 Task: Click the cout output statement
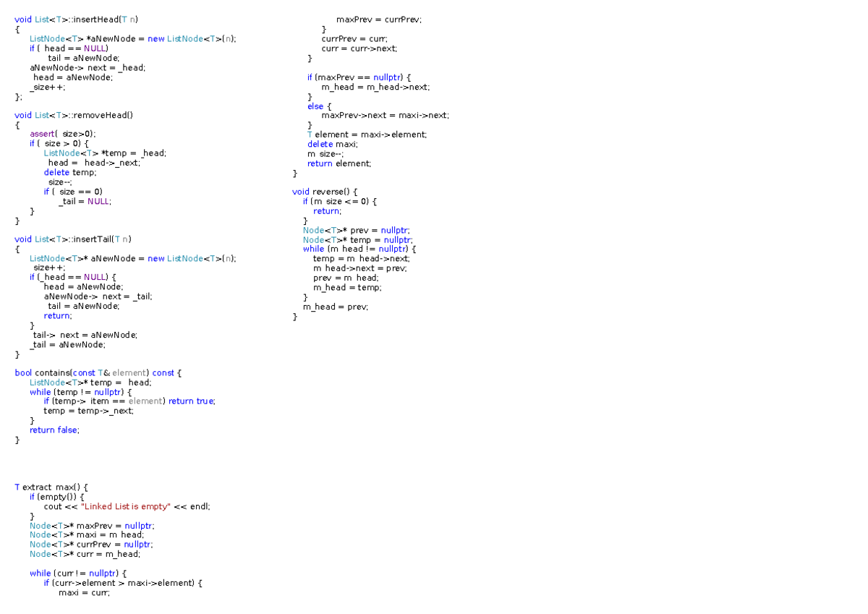tap(52, 506)
